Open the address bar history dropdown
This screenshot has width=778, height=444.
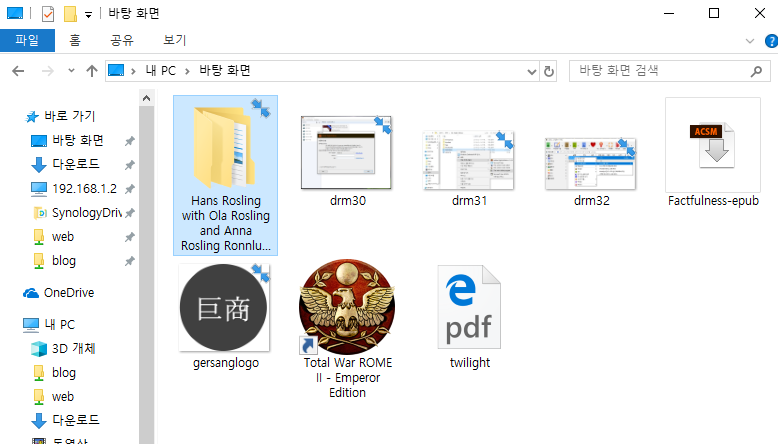(x=531, y=71)
